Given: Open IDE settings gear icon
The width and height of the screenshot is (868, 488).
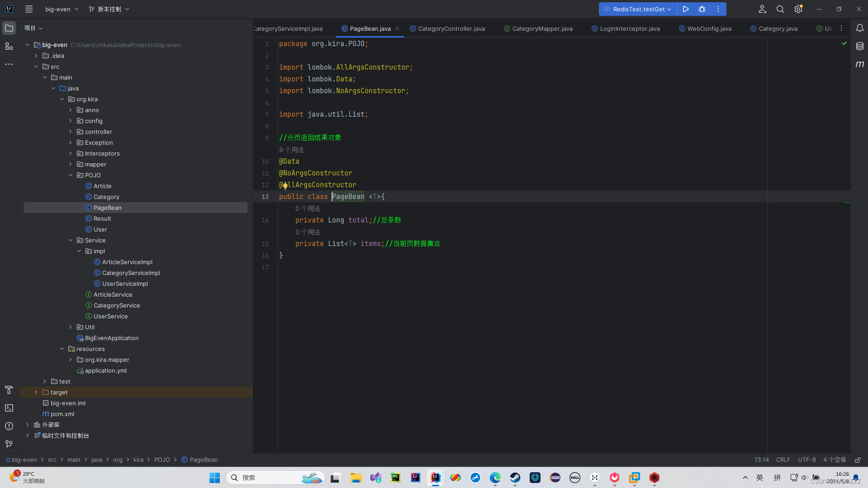Looking at the screenshot, I should click(798, 9).
